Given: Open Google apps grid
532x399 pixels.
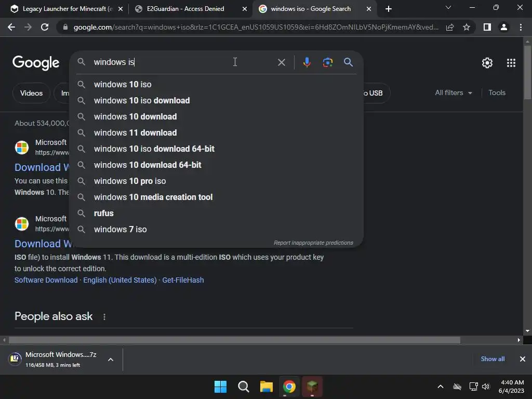Looking at the screenshot, I should [511, 63].
